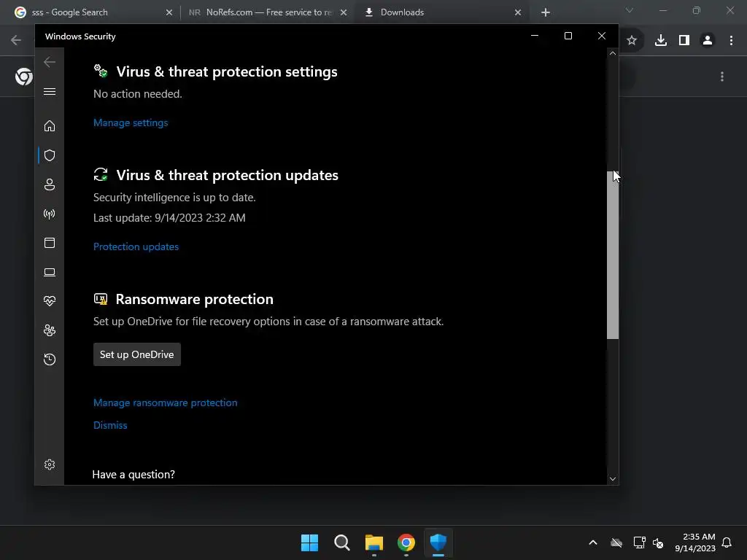Open Manage ransomware protection link

(166, 402)
